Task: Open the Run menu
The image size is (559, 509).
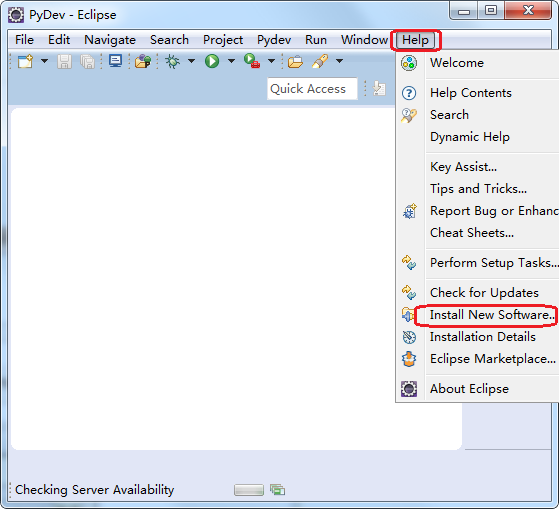Action: [x=316, y=40]
